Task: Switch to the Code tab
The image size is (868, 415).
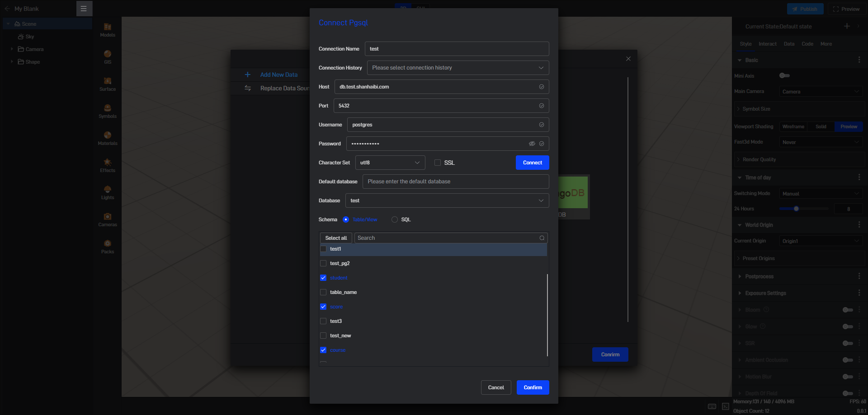Action: [807, 44]
